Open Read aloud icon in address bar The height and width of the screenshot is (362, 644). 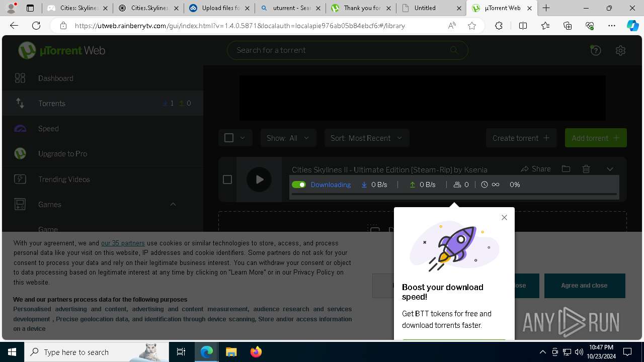[x=452, y=26]
